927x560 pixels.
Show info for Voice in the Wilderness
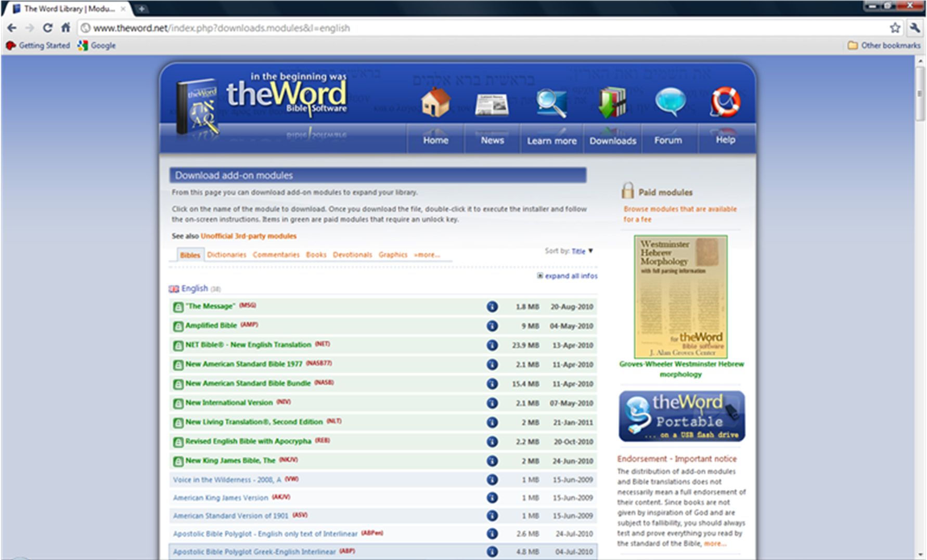click(x=492, y=479)
